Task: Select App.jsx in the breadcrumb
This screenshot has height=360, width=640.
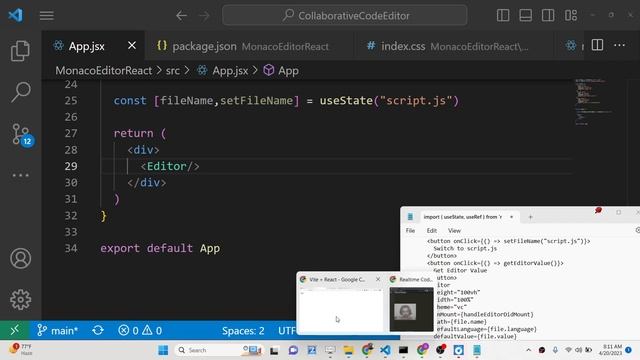Action: click(230, 71)
